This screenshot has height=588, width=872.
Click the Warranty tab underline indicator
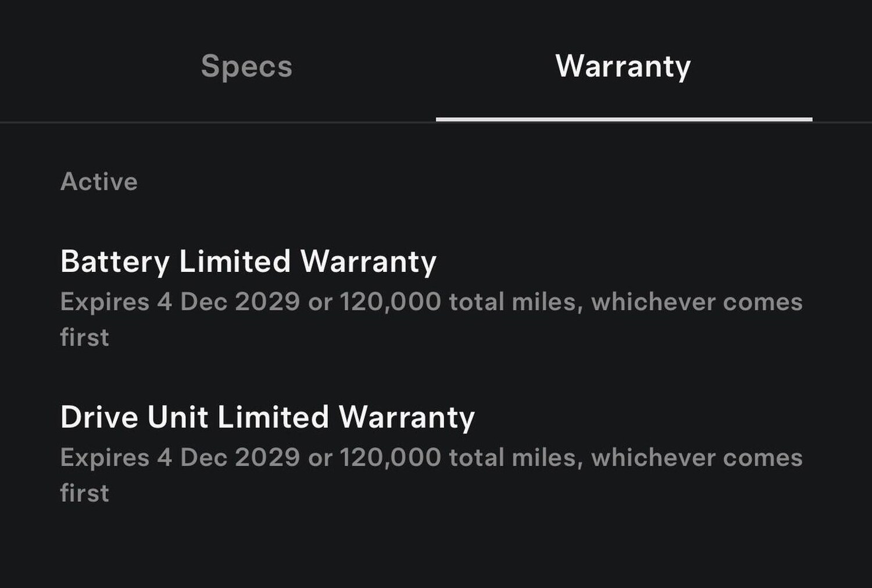click(623, 119)
